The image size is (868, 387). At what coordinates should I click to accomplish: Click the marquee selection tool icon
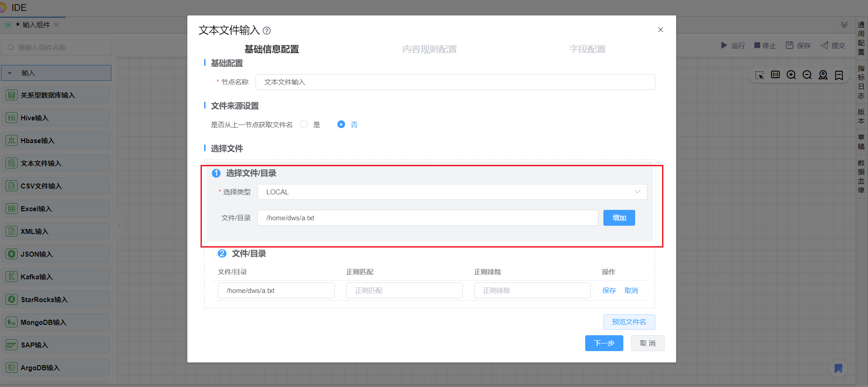pos(759,75)
